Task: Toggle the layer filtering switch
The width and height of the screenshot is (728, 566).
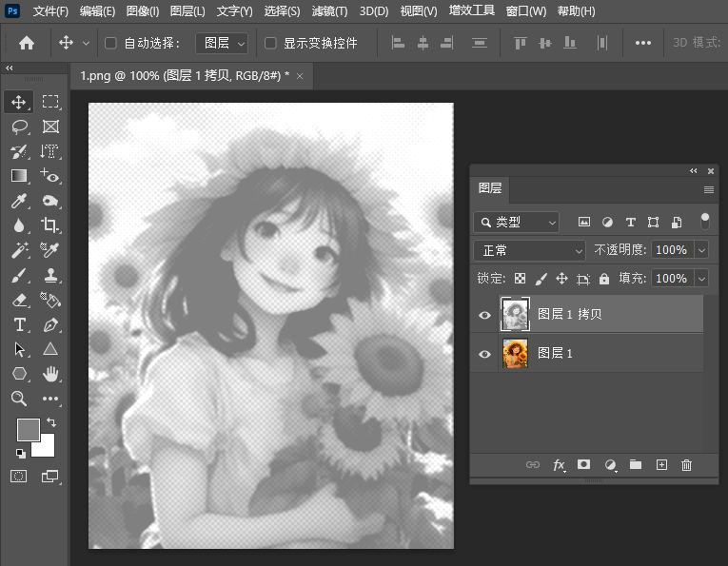Action: point(705,222)
